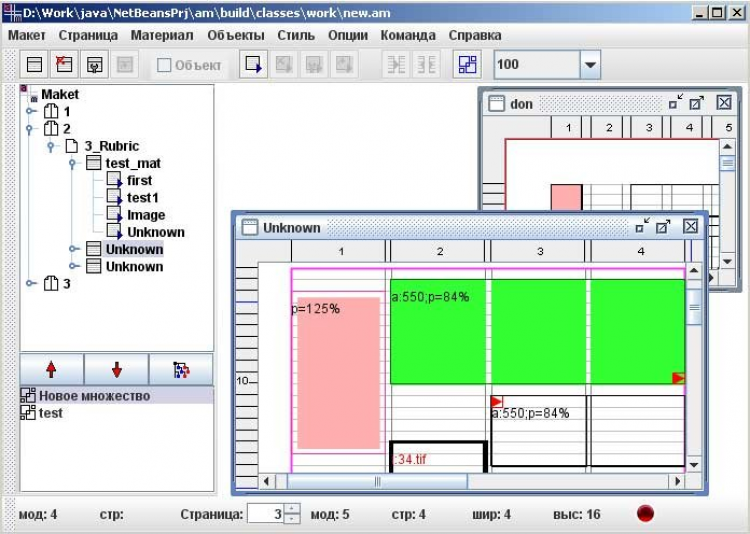Open the zoom dropdown showing 100
The image size is (750, 534).
coord(590,65)
